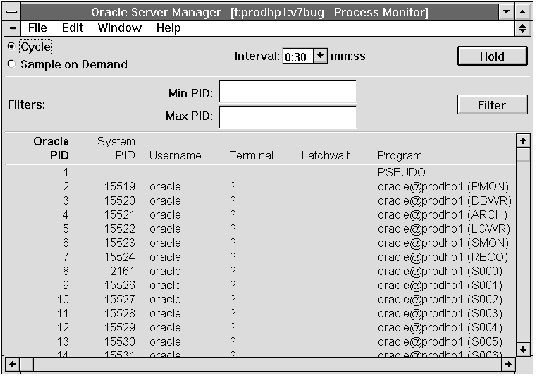Click the title bar maximize arrow

[522, 12]
